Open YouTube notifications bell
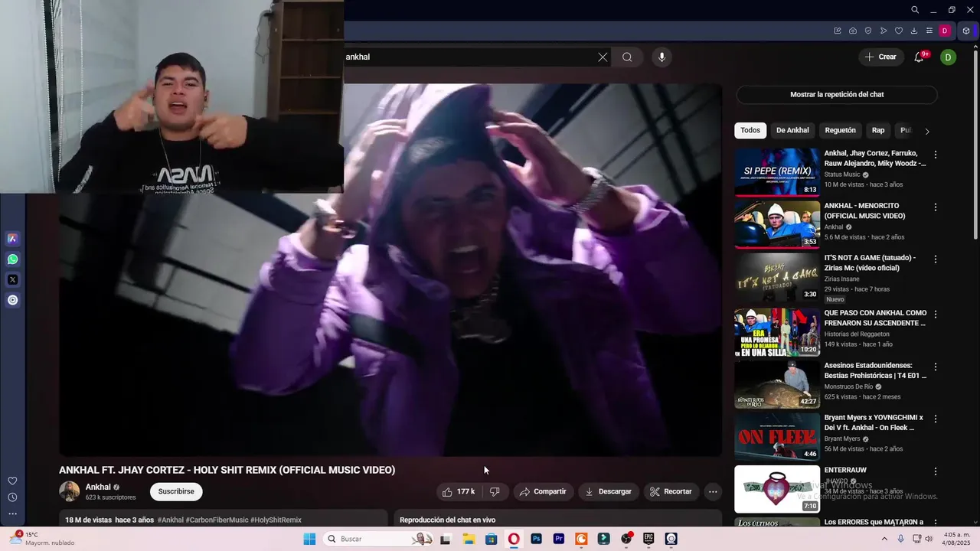 pos(920,57)
